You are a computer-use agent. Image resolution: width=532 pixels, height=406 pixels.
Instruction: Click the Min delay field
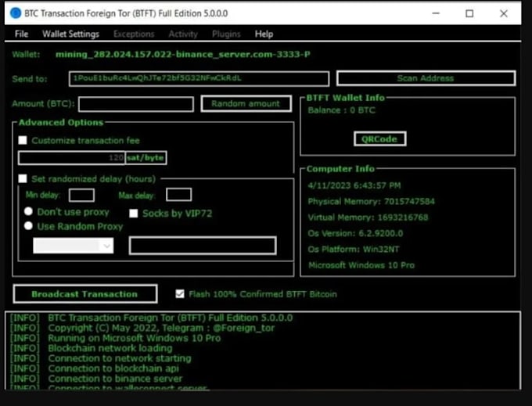click(81, 195)
